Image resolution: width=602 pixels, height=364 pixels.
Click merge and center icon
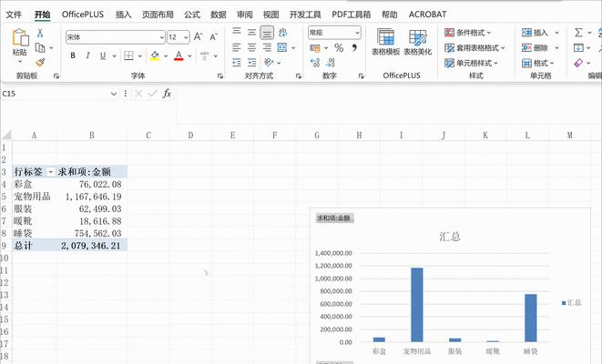tap(282, 47)
